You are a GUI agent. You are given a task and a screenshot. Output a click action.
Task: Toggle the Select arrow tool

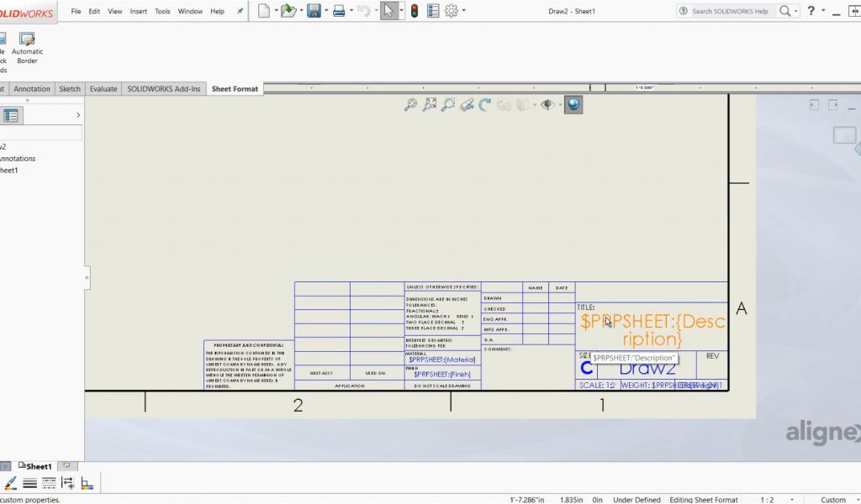[x=389, y=11]
